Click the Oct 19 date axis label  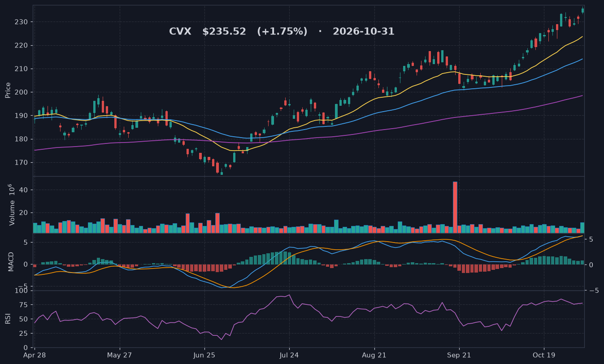543,355
